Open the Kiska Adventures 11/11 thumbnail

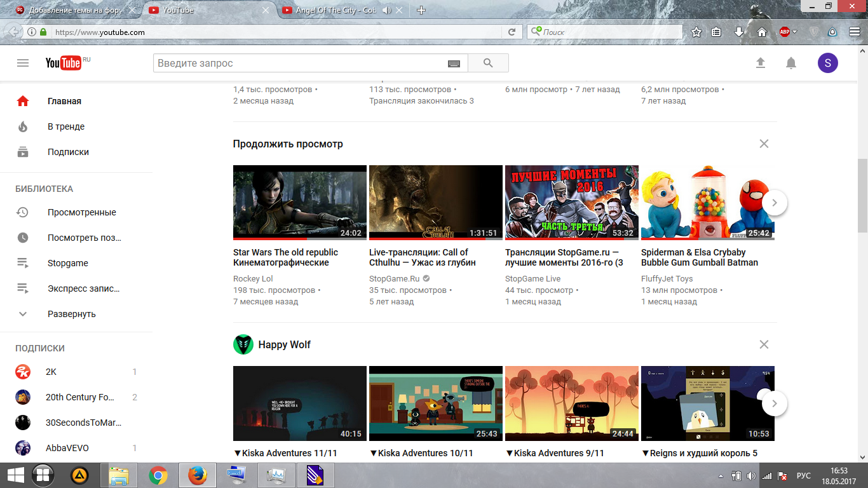pos(300,403)
